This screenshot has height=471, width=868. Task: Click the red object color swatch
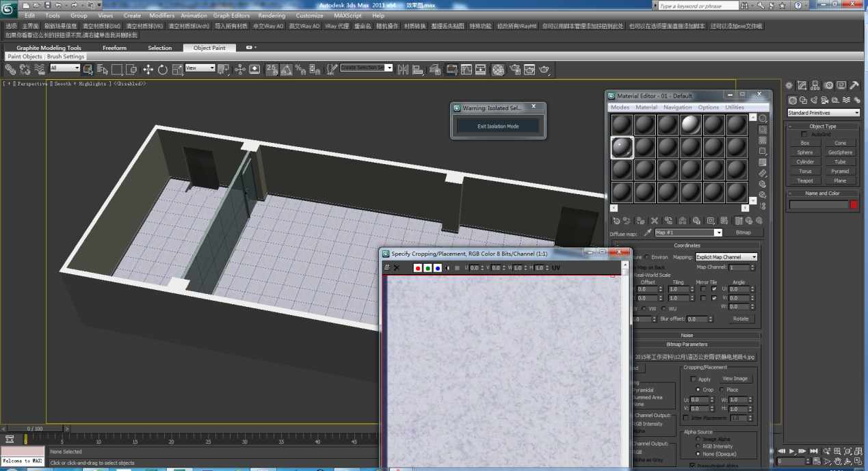pos(854,205)
